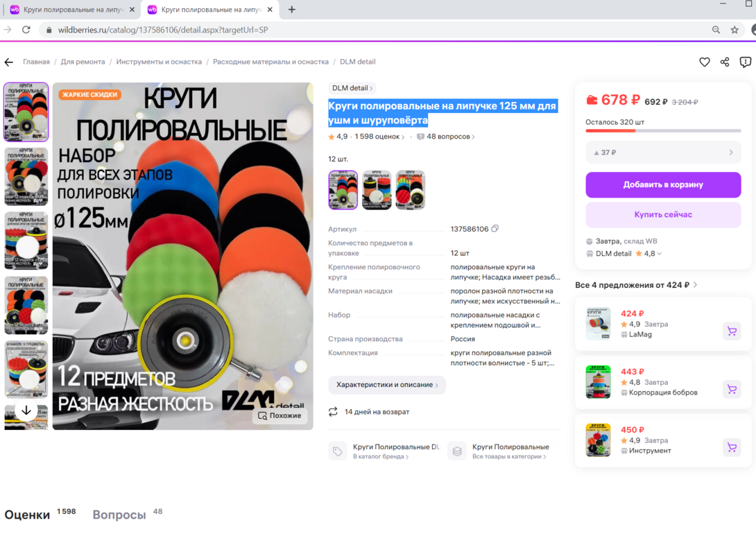Open LaMag offer thumbnail
756x536 pixels.
(598, 323)
